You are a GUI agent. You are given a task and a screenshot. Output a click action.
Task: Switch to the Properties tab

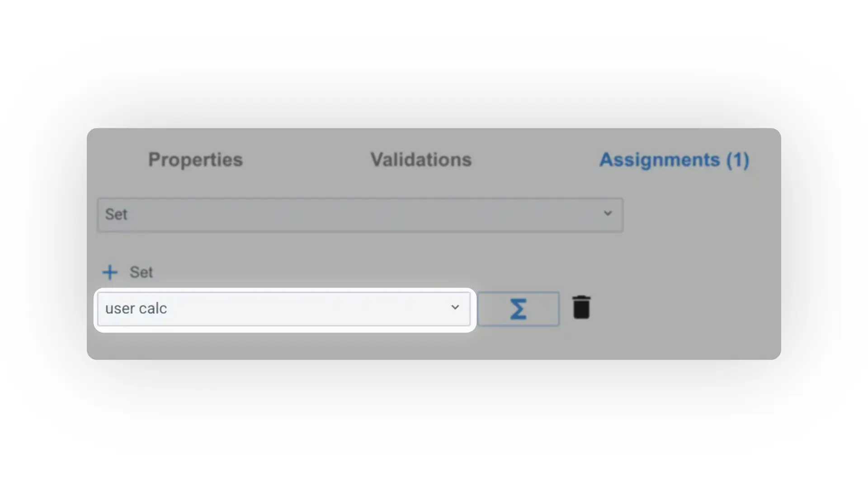tap(195, 160)
